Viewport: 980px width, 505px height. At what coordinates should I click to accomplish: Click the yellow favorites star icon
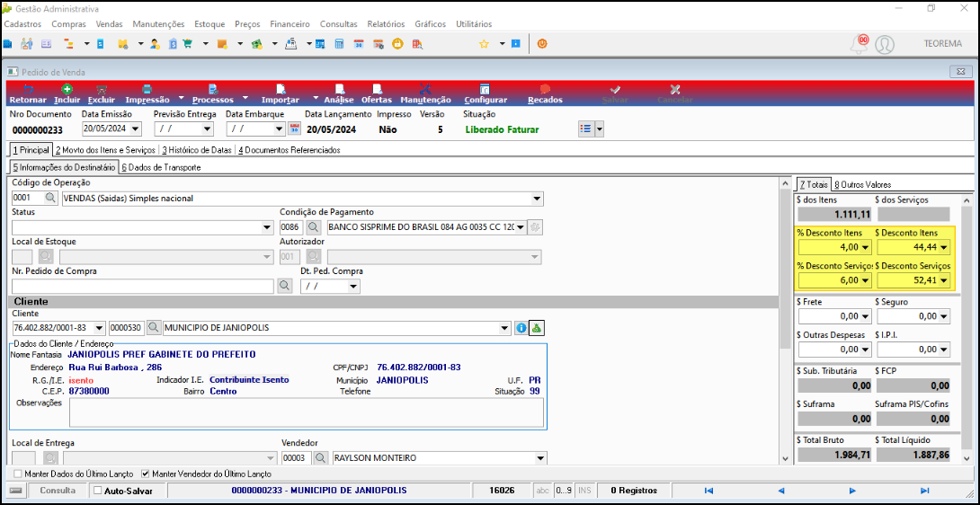pos(484,44)
